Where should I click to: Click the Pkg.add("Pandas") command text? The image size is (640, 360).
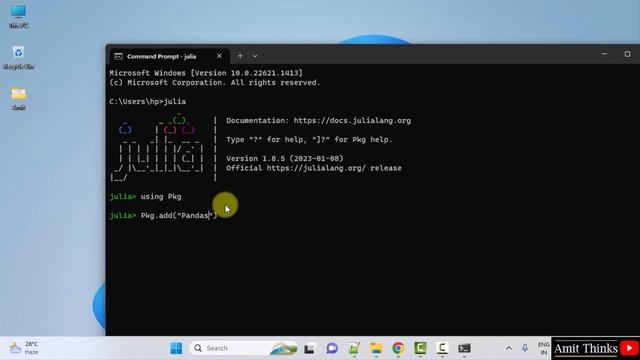(179, 216)
